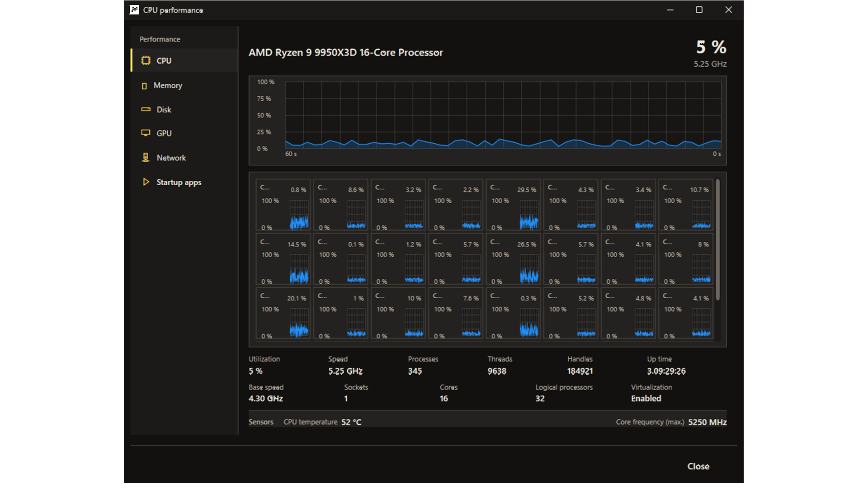Click the CPU chip icon in sidebar
Viewport: 868px width, 488px height.
point(146,61)
